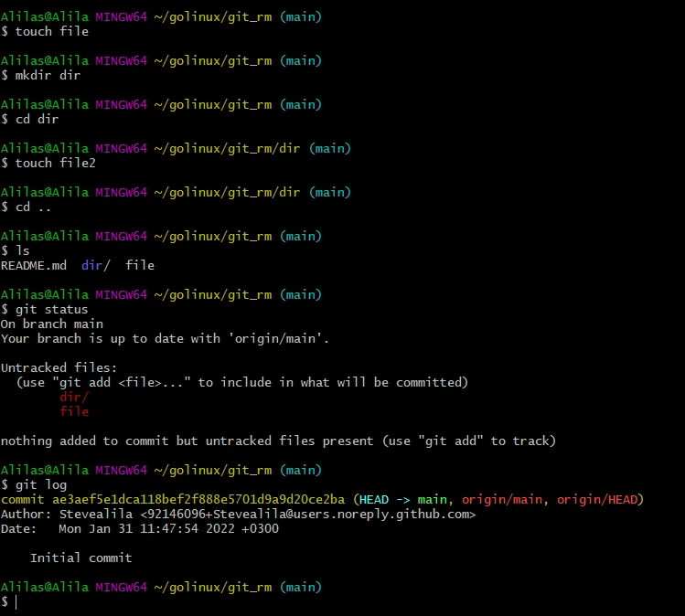Click the 'Untracked files:' heading
Screen dimensions: 685x616
coord(59,367)
